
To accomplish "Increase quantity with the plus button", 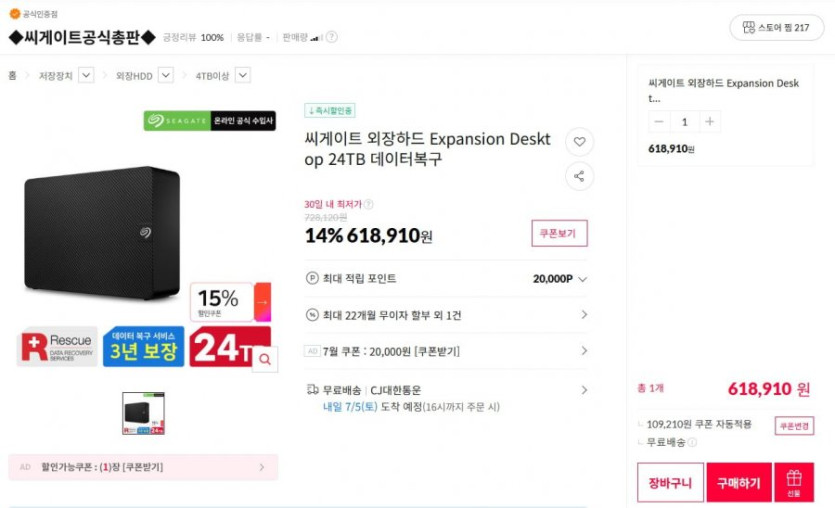I will [x=709, y=122].
